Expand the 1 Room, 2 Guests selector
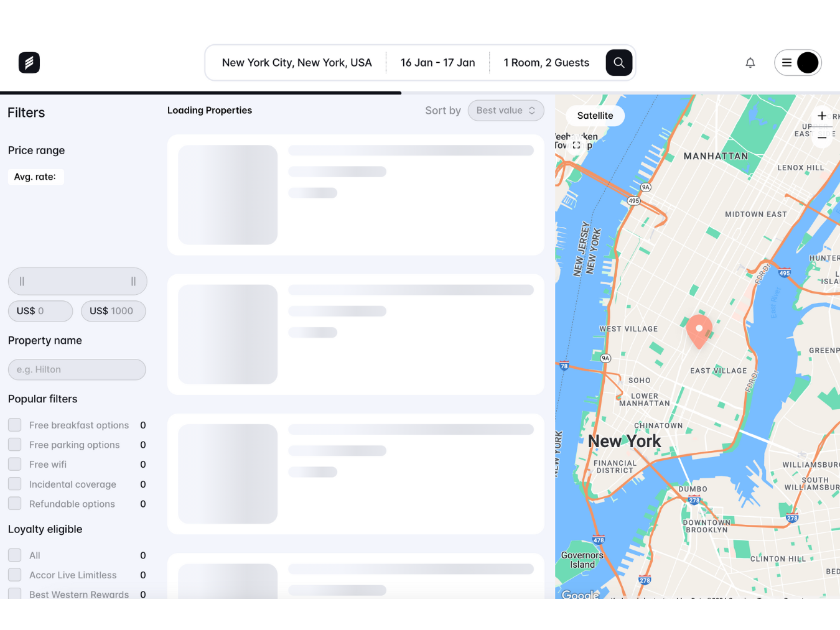The height and width of the screenshot is (630, 840). click(546, 63)
